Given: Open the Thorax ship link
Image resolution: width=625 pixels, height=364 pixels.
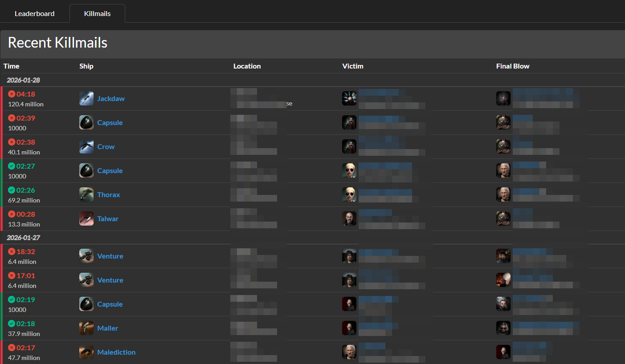Looking at the screenshot, I should [x=109, y=194].
